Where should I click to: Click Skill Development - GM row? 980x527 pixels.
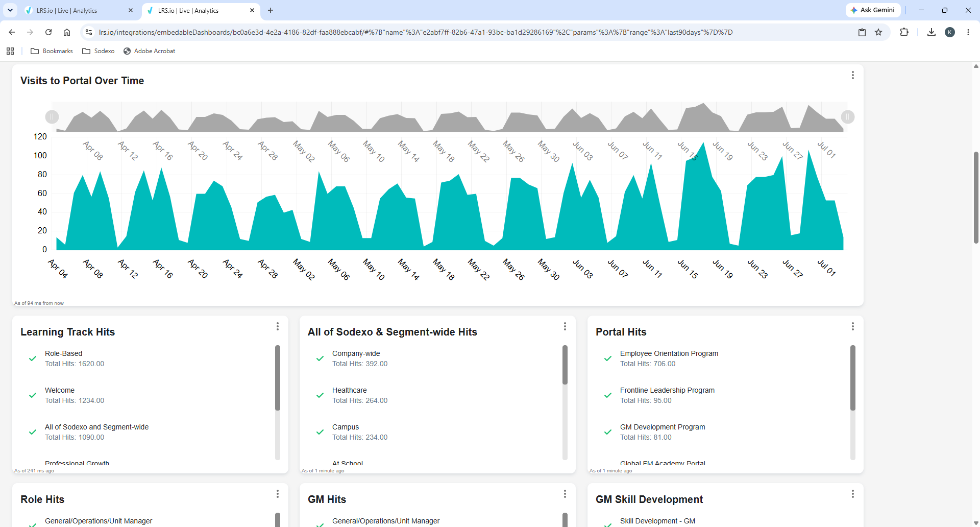[657, 521]
